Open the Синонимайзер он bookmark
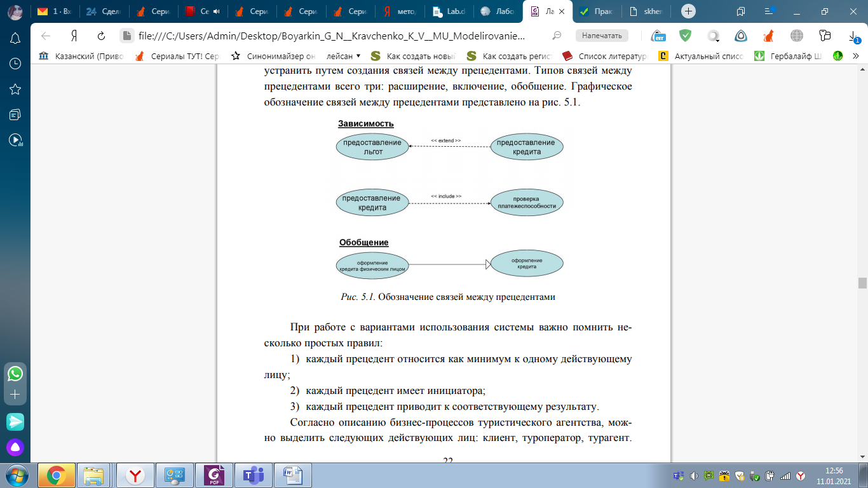 (273, 56)
